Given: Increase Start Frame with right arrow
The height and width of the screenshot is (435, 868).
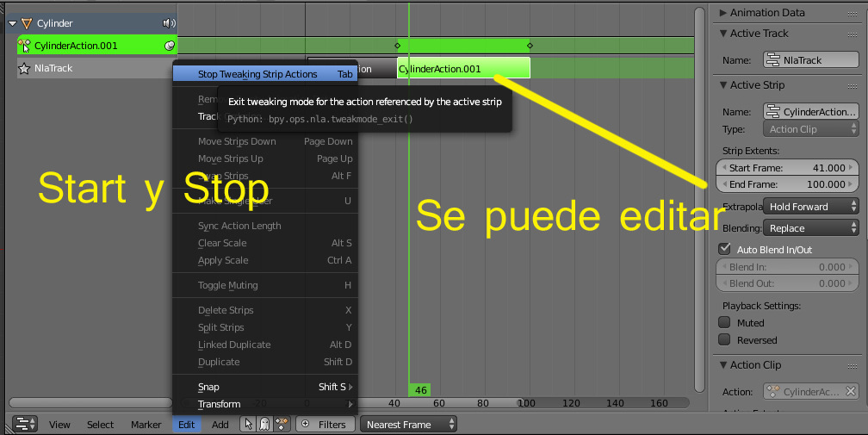Looking at the screenshot, I should [852, 168].
